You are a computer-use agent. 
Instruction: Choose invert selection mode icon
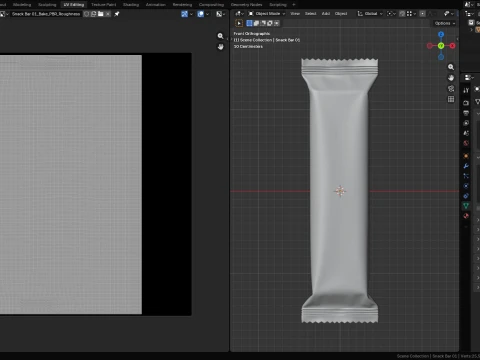coord(270,23)
